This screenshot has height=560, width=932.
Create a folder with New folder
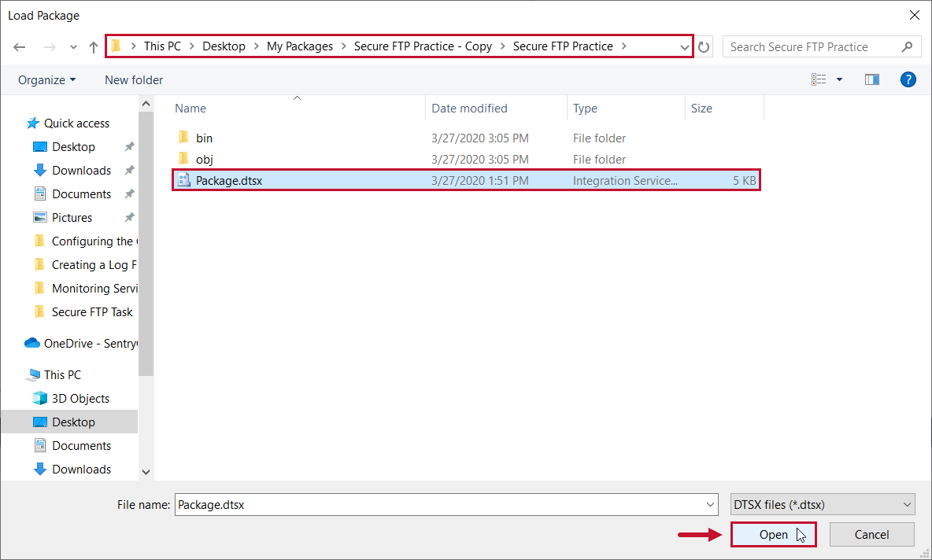[x=133, y=79]
